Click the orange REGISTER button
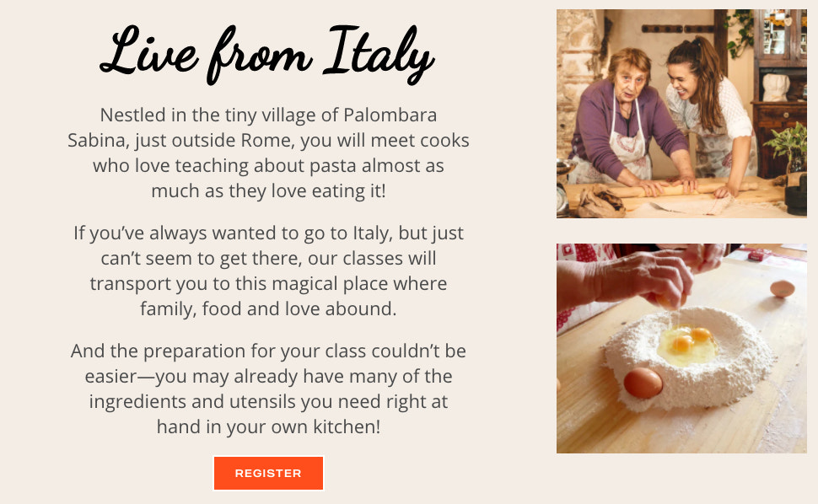Viewport: 818px width, 504px height. click(268, 473)
